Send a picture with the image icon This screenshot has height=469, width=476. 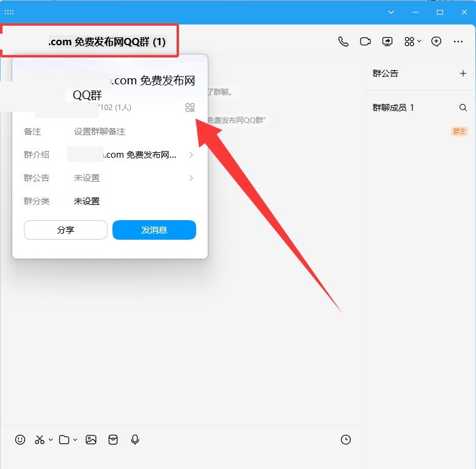point(91,440)
